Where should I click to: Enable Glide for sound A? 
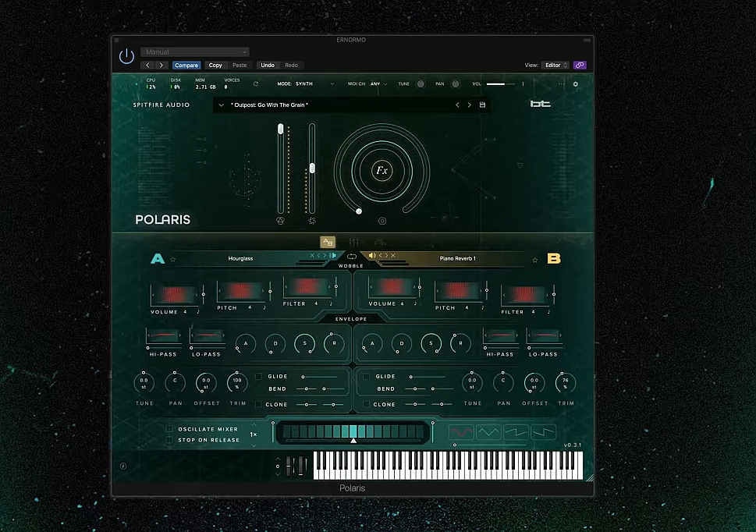pyautogui.click(x=259, y=376)
